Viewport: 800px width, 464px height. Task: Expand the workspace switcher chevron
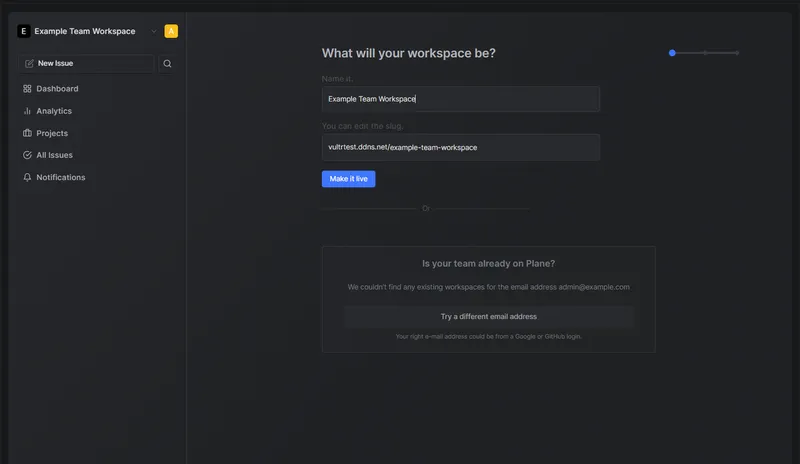pyautogui.click(x=154, y=31)
